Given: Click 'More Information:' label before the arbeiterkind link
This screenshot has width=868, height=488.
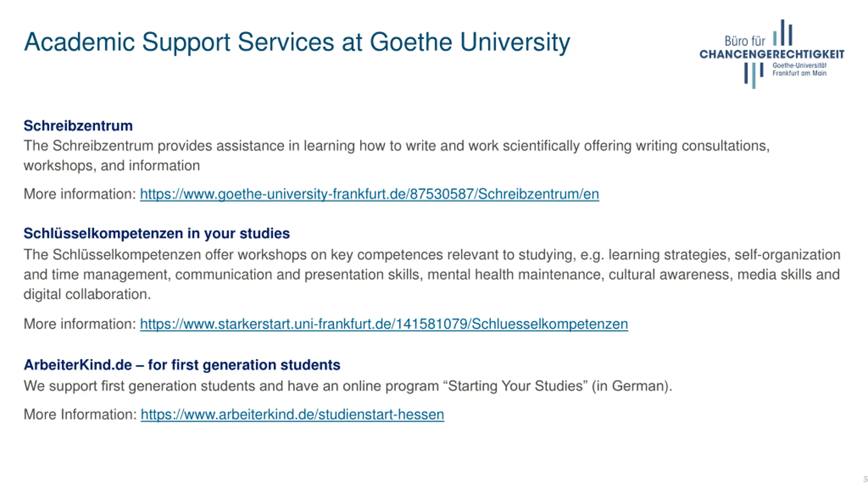Looking at the screenshot, I should pos(80,414).
